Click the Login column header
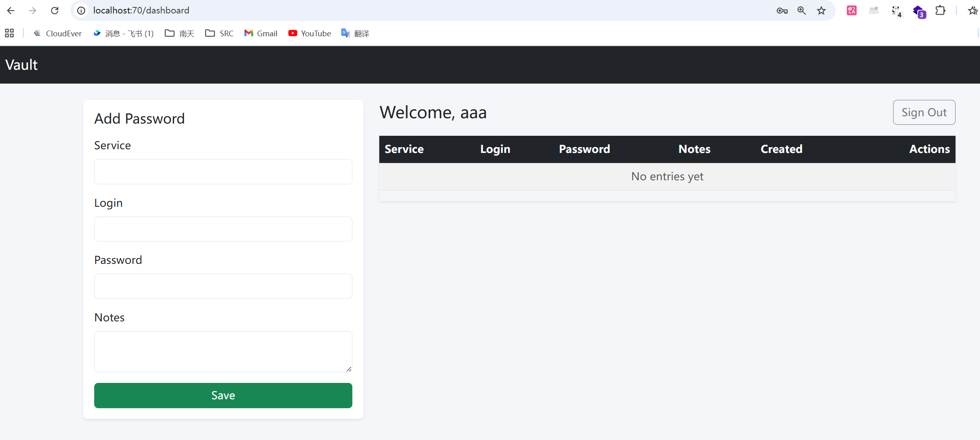980x440 pixels. point(495,149)
